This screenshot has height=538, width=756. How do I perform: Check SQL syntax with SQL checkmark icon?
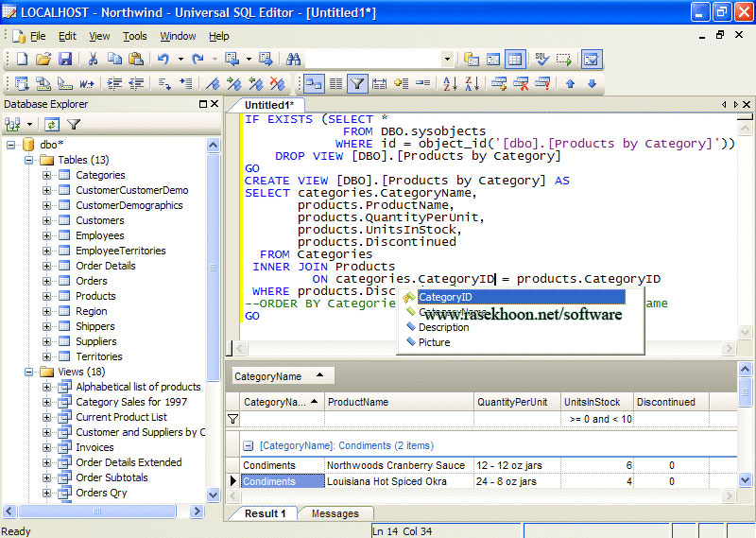(541, 59)
